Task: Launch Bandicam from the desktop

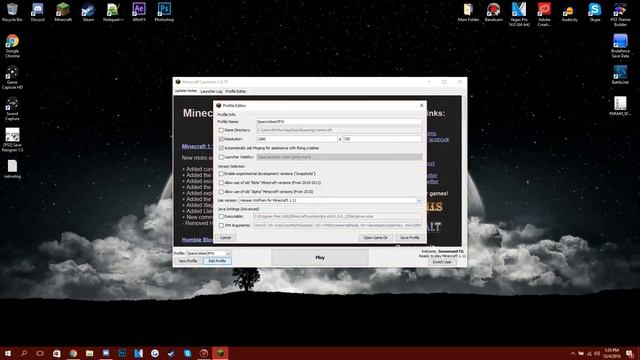Action: click(x=493, y=12)
